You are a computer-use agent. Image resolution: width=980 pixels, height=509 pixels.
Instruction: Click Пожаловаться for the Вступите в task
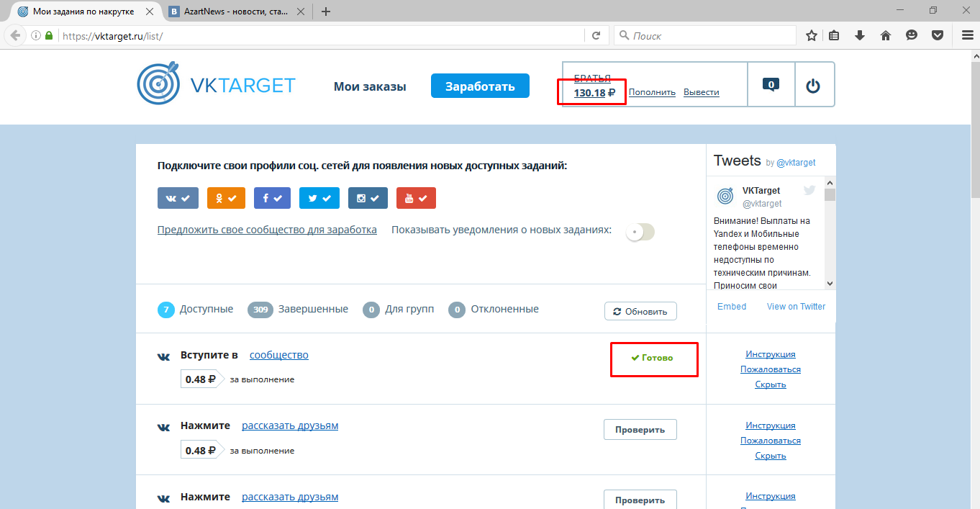(x=771, y=369)
